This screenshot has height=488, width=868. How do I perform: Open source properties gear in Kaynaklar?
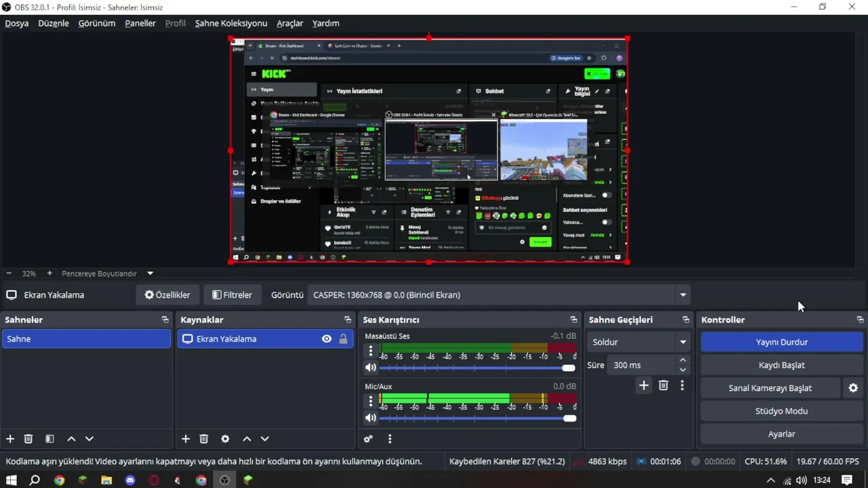[x=225, y=439]
